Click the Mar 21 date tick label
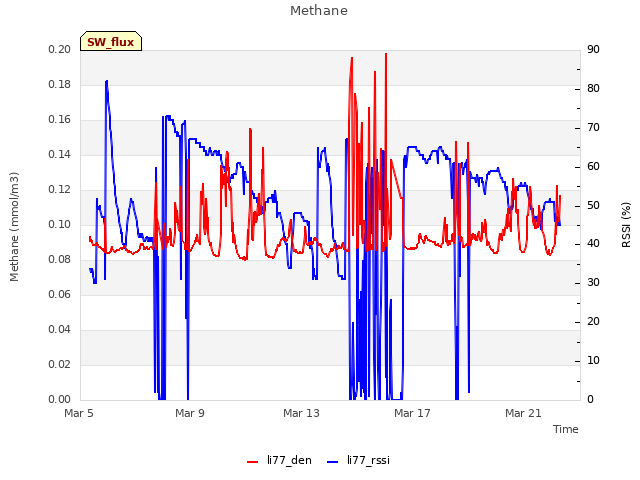 pyautogui.click(x=523, y=413)
